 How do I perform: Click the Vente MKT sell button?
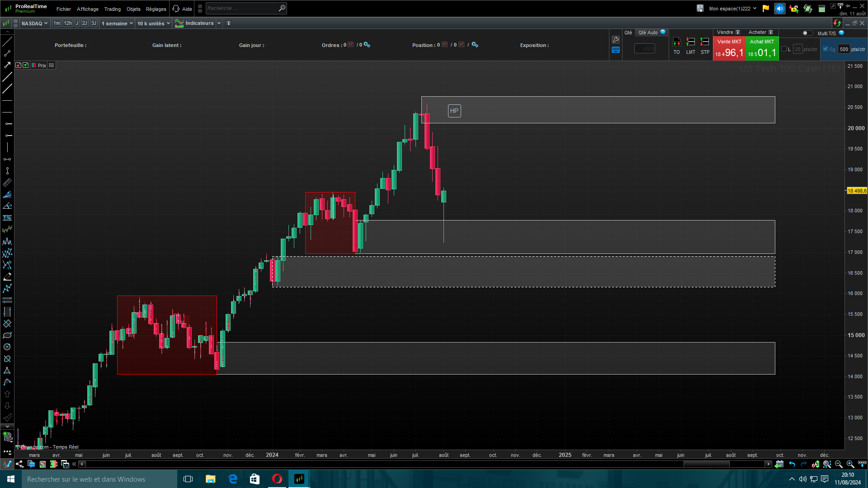[729, 49]
